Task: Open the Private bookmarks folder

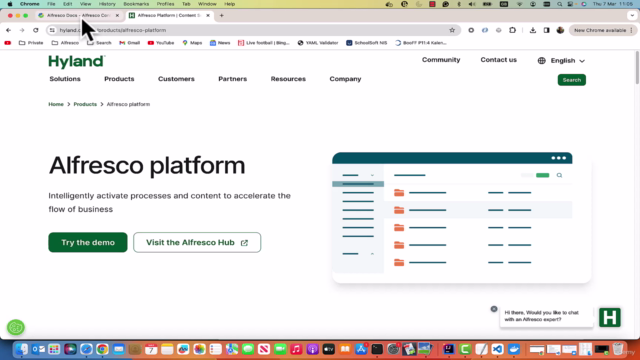Action: click(31, 42)
